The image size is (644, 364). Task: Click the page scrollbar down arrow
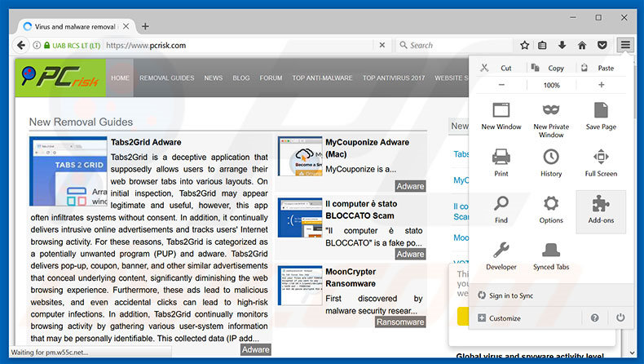[x=632, y=353]
